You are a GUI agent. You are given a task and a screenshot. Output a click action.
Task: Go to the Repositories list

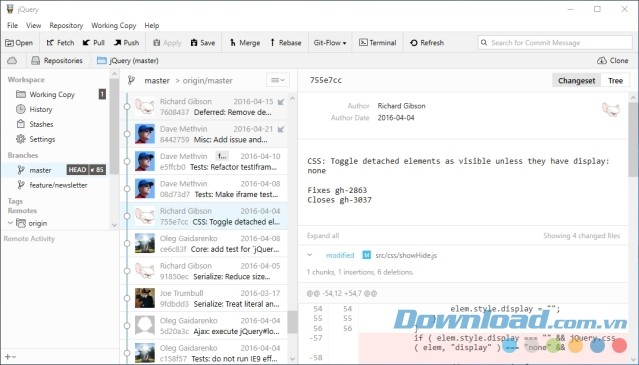[x=57, y=61]
